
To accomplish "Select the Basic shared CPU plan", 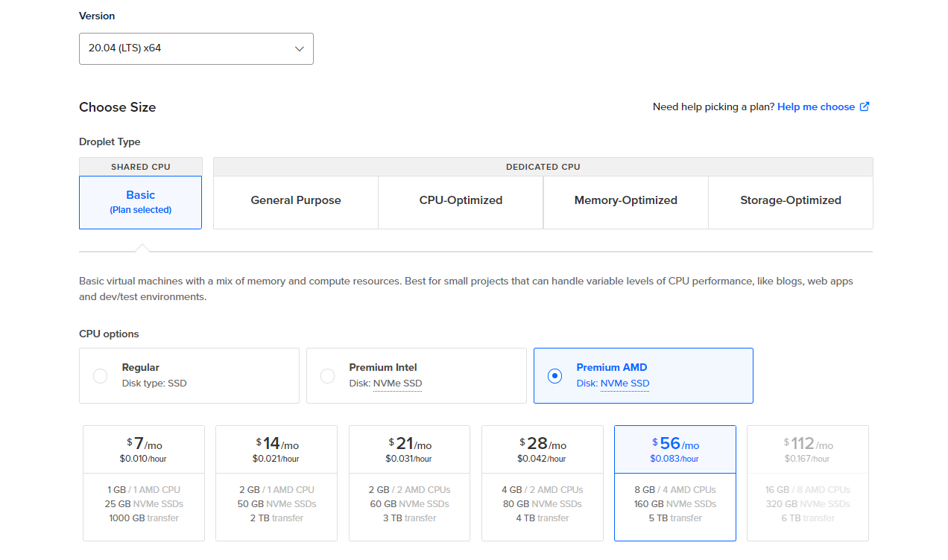I will (x=140, y=203).
